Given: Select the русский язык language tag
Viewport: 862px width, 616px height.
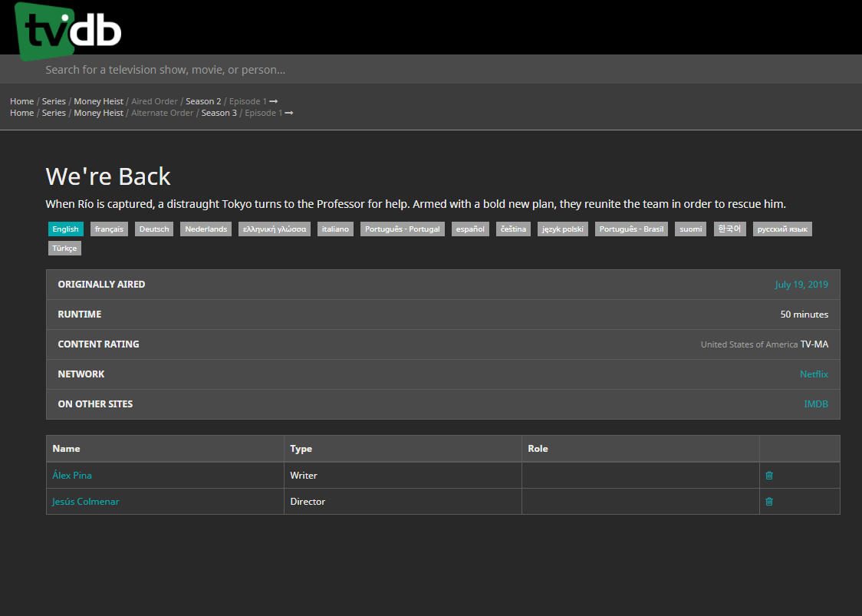Looking at the screenshot, I should coord(781,229).
